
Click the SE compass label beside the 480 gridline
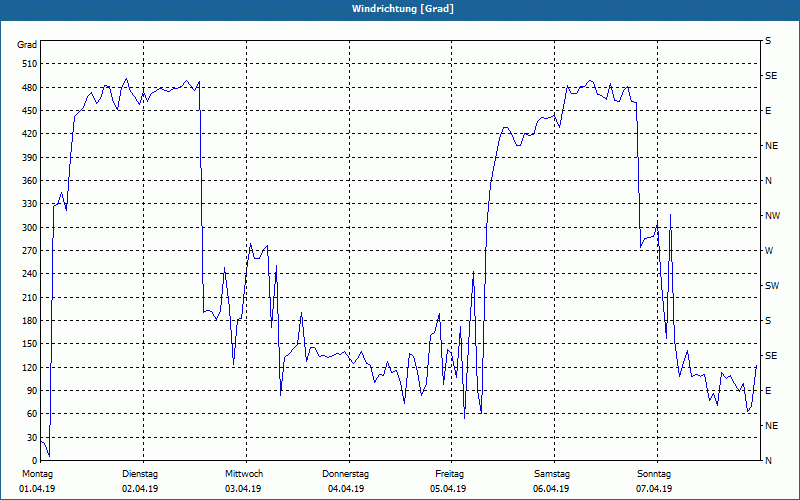click(771, 76)
